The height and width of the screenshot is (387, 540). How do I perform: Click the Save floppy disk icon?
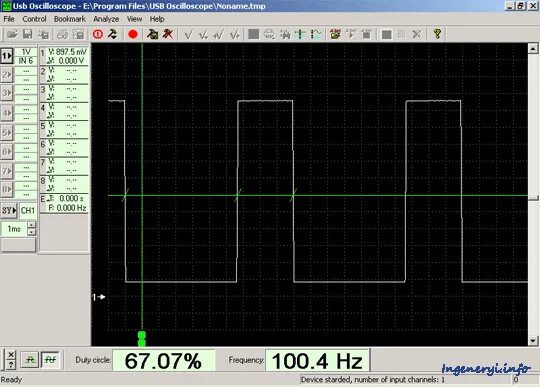(x=28, y=34)
